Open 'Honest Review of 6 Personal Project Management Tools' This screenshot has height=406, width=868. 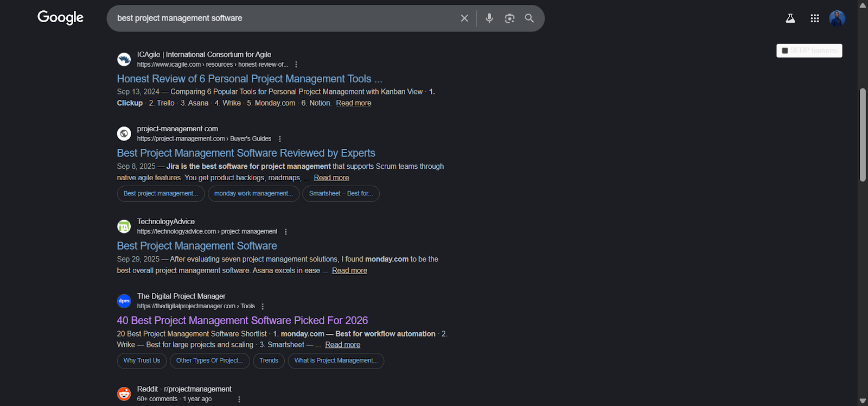click(250, 79)
